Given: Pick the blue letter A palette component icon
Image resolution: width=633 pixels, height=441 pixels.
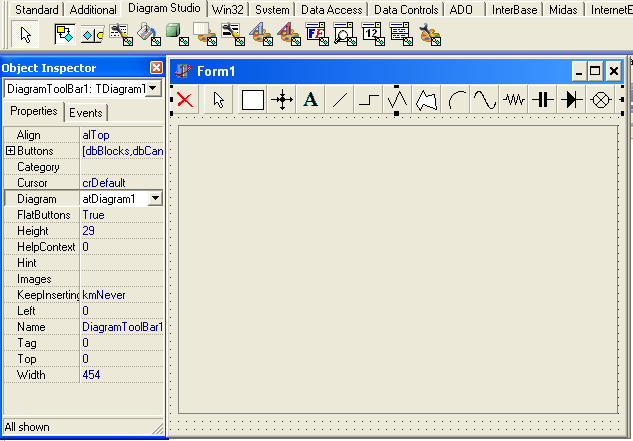Looking at the screenshot, I should pyautogui.click(x=261, y=34).
